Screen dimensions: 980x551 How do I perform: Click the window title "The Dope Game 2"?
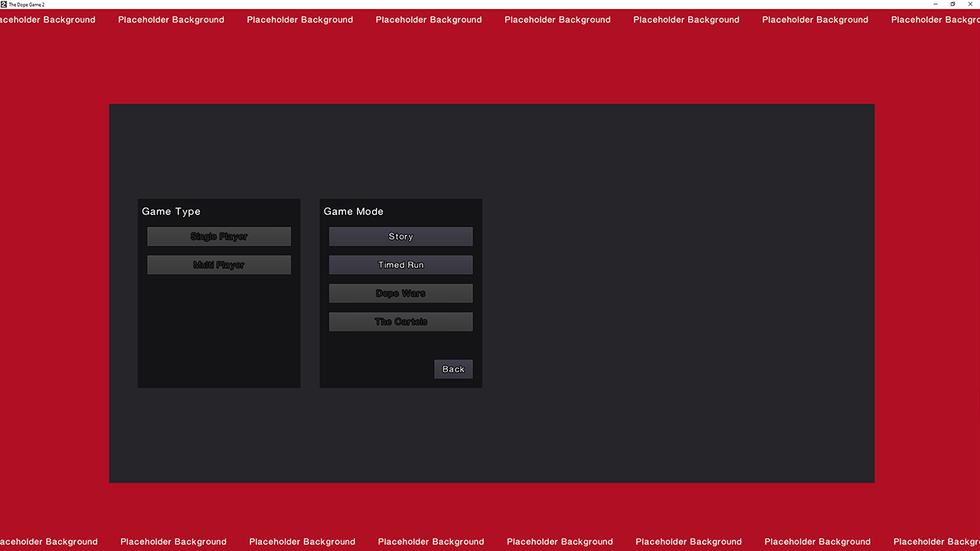tap(27, 5)
